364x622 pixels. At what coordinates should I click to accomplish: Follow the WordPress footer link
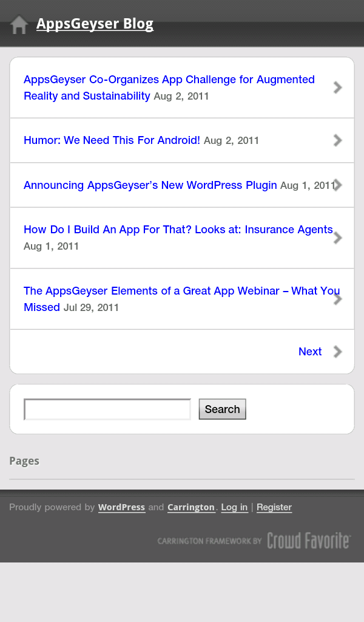(121, 507)
